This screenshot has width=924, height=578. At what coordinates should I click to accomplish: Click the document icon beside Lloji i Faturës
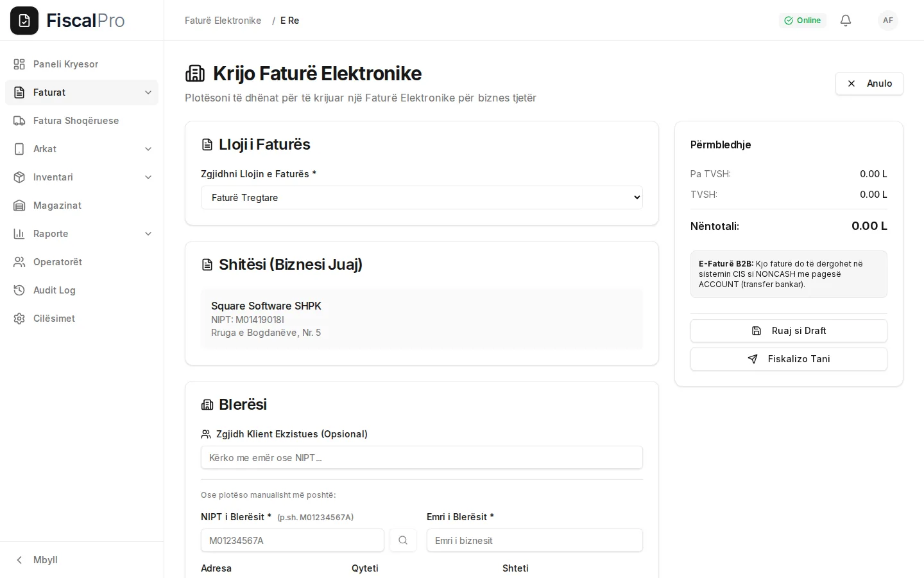(207, 144)
